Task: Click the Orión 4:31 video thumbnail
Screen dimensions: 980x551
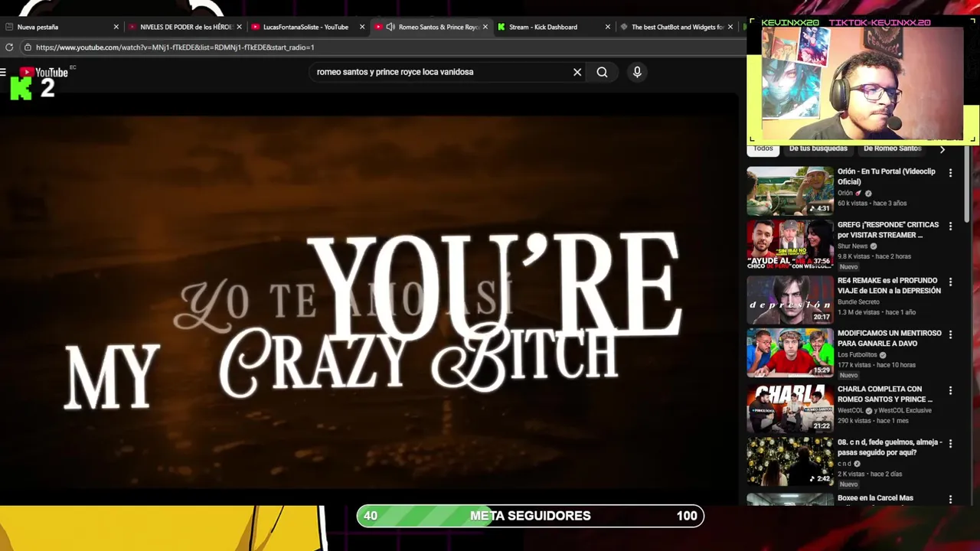Action: tap(790, 191)
